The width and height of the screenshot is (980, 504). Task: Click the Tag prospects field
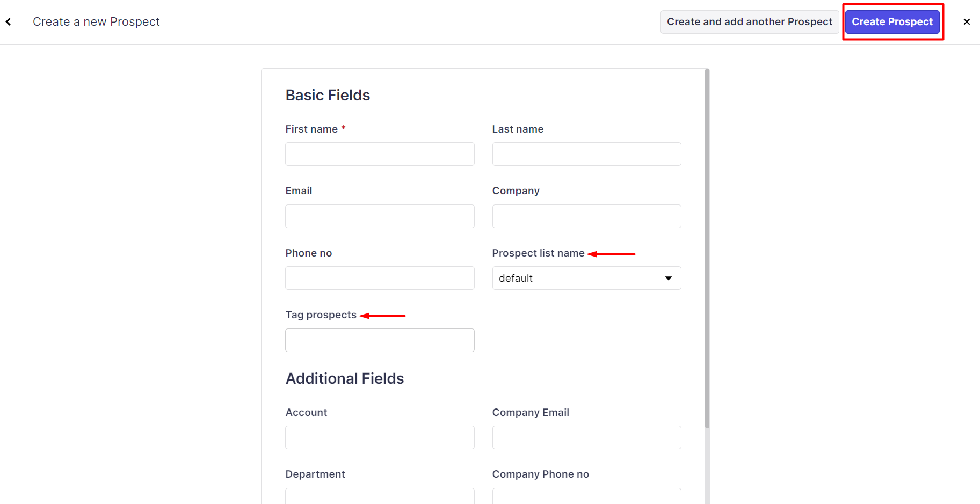[x=380, y=340]
